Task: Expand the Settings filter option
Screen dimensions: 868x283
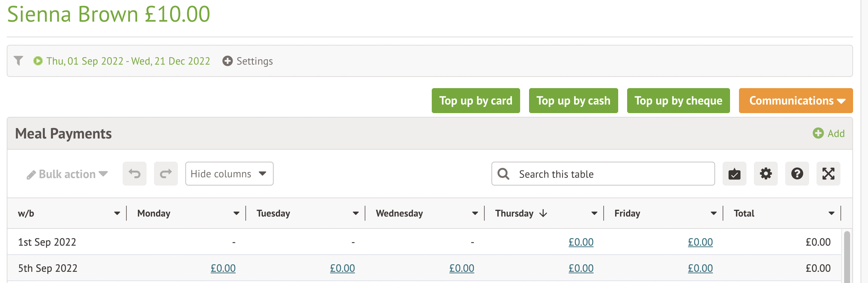Action: [x=248, y=61]
